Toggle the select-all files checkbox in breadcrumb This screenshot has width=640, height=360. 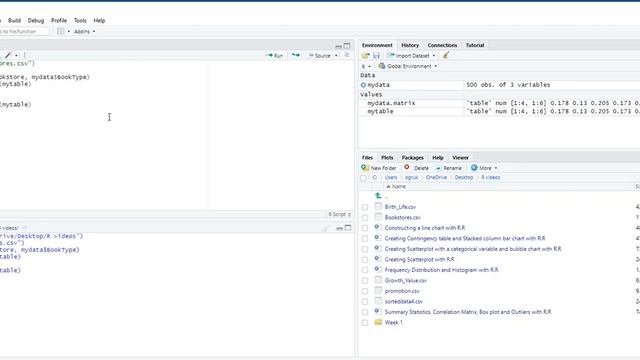(363, 178)
